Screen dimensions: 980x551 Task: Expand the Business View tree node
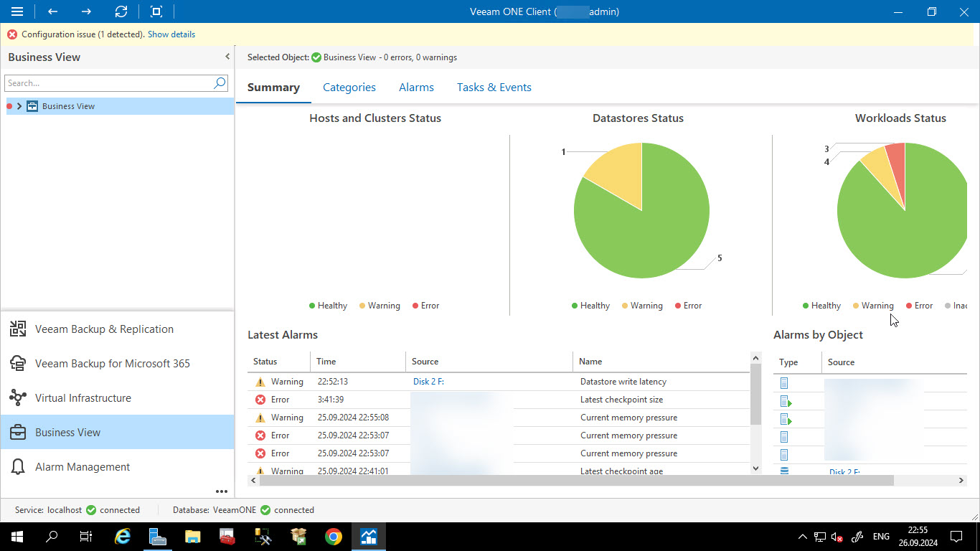[x=19, y=106]
